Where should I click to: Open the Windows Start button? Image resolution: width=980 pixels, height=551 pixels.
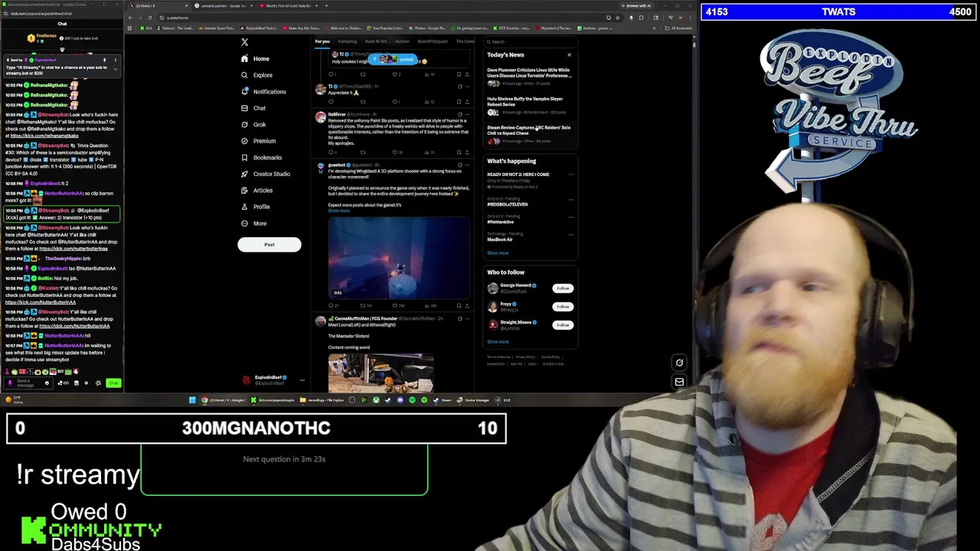pyautogui.click(x=192, y=400)
